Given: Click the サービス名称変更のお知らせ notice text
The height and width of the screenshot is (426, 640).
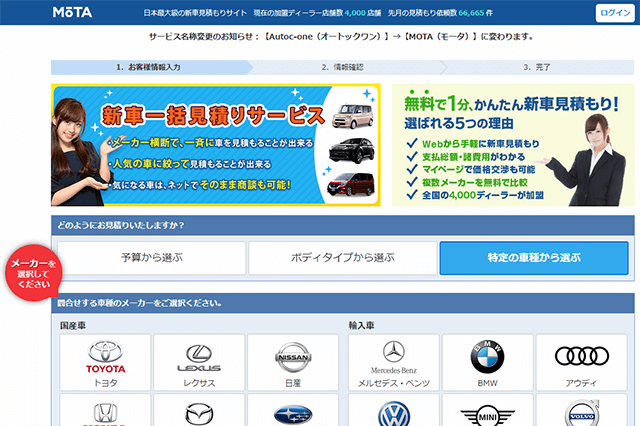Looking at the screenshot, I should pyautogui.click(x=341, y=37).
